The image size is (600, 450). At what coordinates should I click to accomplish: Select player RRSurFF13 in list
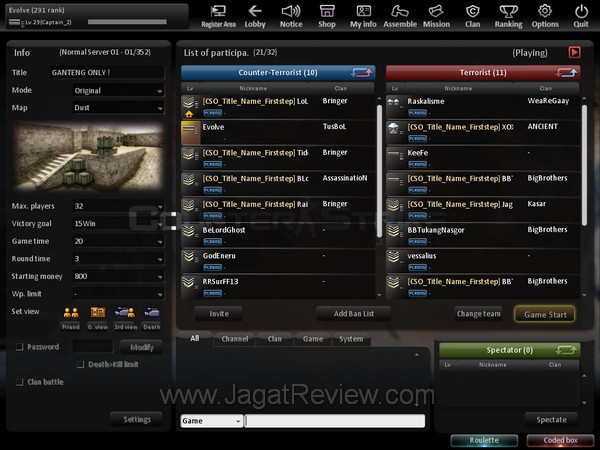tap(278, 287)
